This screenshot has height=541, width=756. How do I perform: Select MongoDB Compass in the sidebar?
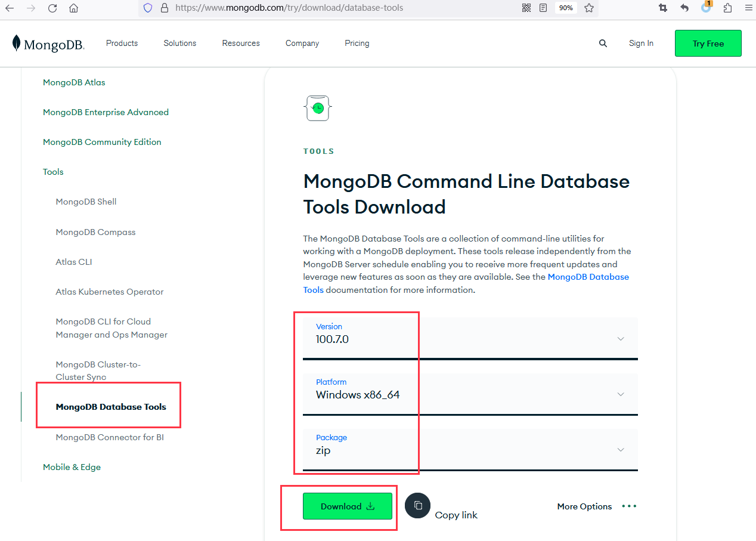click(95, 232)
